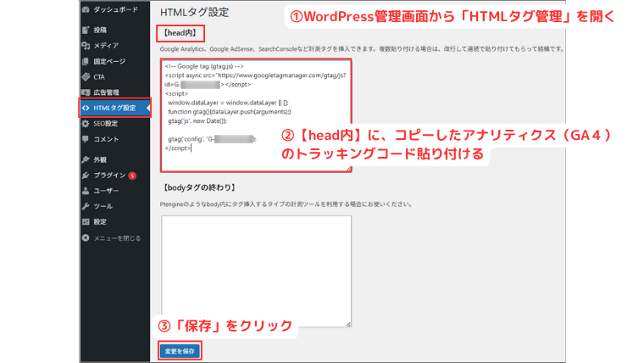Viewport: 644px width, 363px height.
Task: Click the plugin update badge showing 5
Action: pyautogui.click(x=132, y=176)
